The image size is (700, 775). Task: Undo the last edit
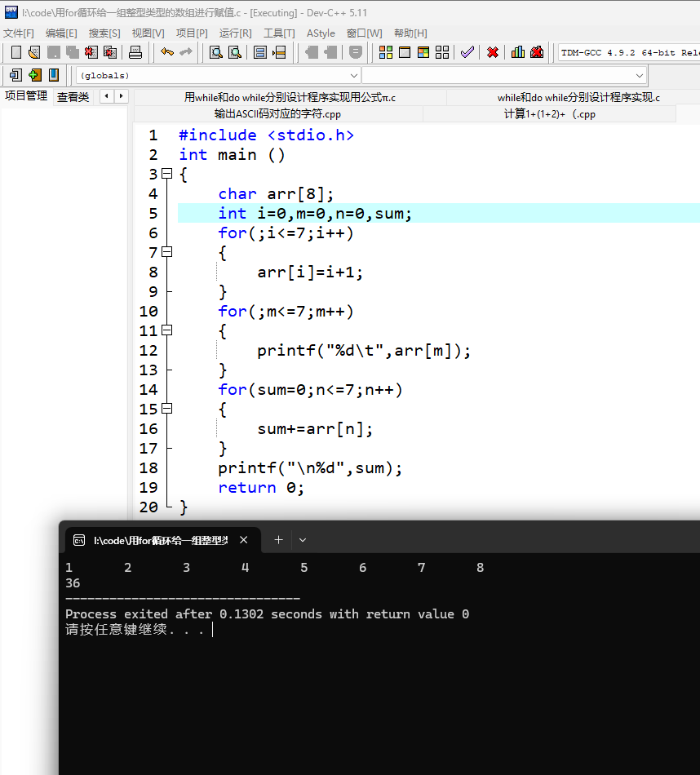click(x=167, y=52)
